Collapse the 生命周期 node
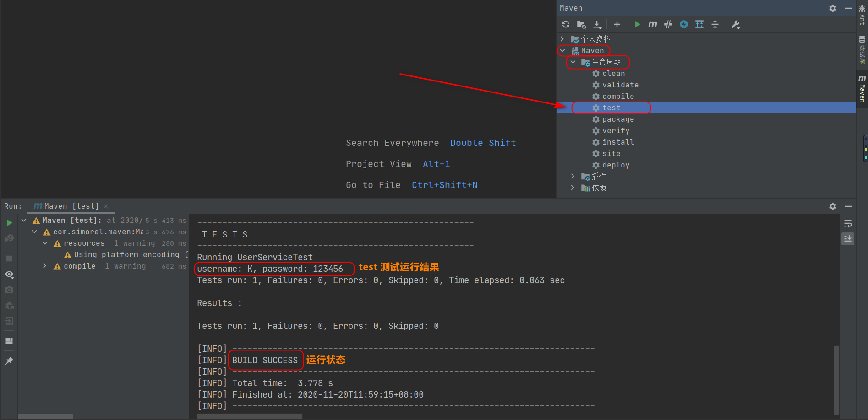The width and height of the screenshot is (868, 420). tap(573, 62)
